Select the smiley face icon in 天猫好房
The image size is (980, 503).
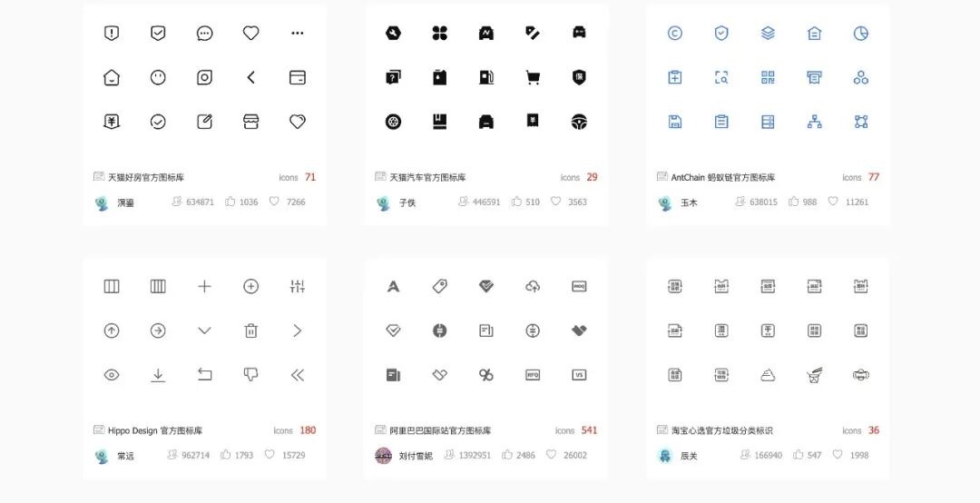[158, 77]
